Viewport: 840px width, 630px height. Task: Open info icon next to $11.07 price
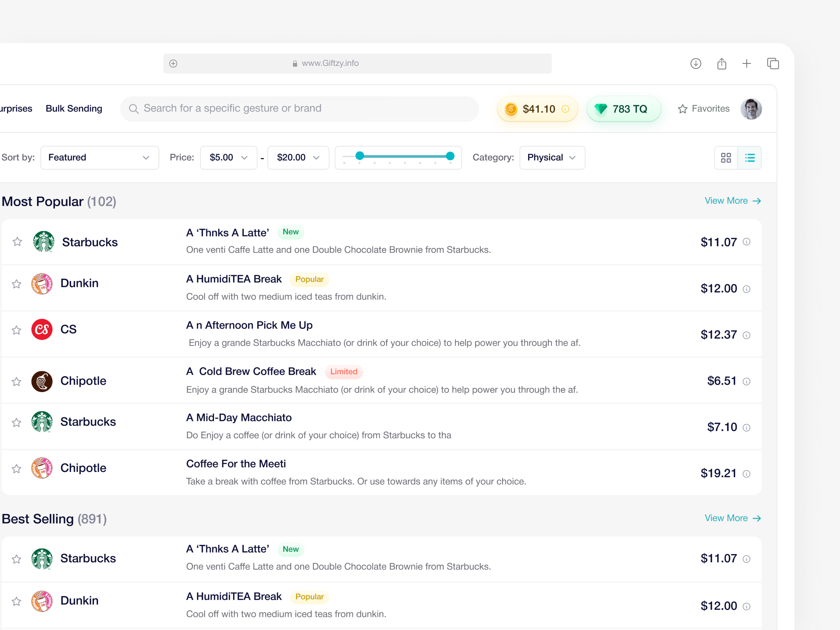[x=747, y=242]
